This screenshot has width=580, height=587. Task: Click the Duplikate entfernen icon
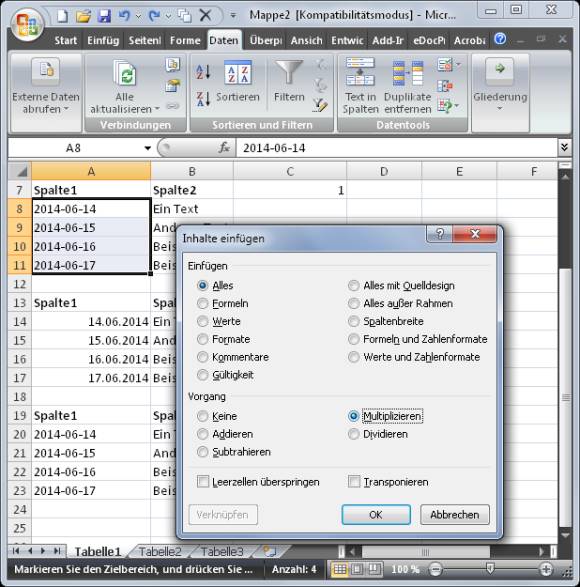point(408,73)
